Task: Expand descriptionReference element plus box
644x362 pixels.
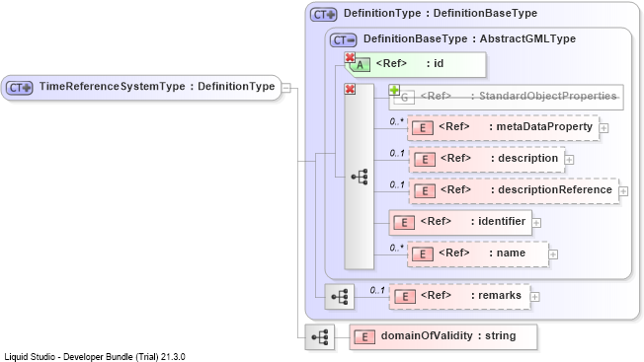Action: [x=623, y=191]
